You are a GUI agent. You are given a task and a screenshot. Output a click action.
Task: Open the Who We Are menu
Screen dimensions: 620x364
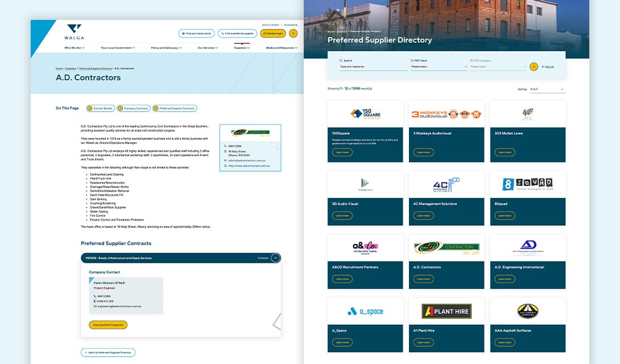click(x=75, y=48)
